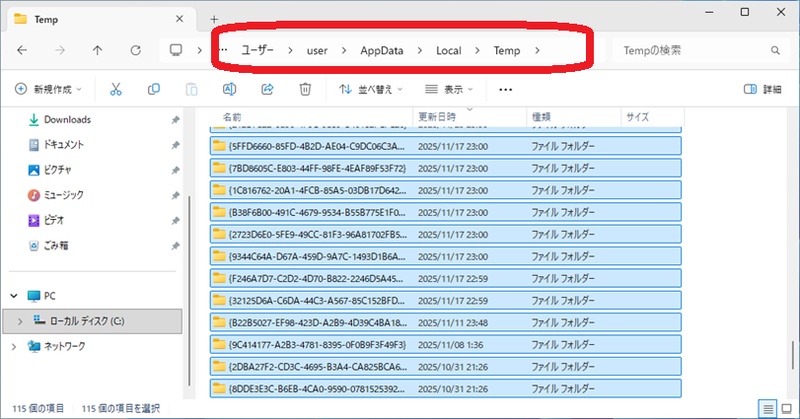Refresh the current folder view
The width and height of the screenshot is (800, 419).
tap(134, 50)
